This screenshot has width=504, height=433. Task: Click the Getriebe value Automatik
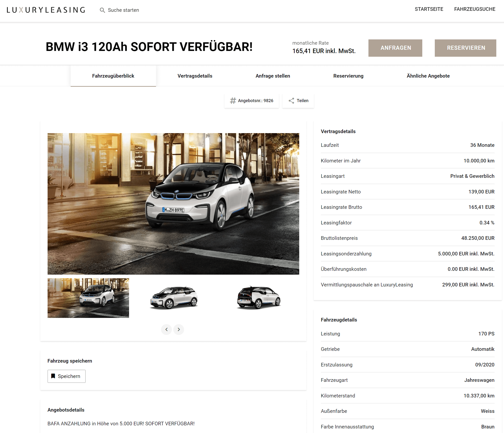[x=483, y=349]
